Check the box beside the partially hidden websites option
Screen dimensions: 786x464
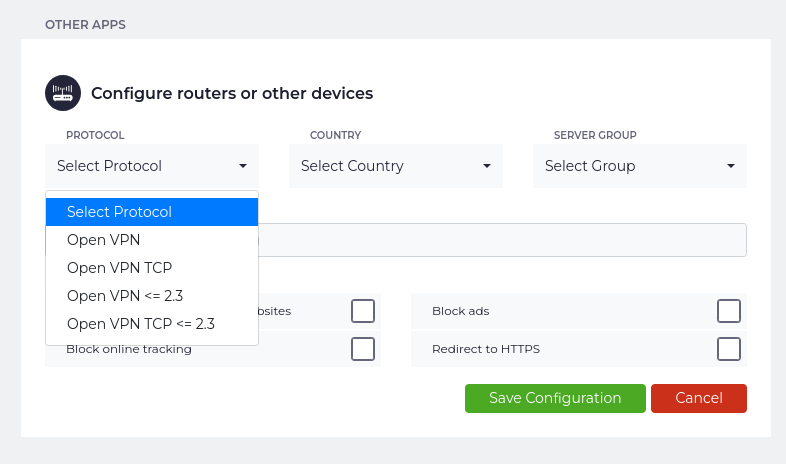pyautogui.click(x=363, y=311)
